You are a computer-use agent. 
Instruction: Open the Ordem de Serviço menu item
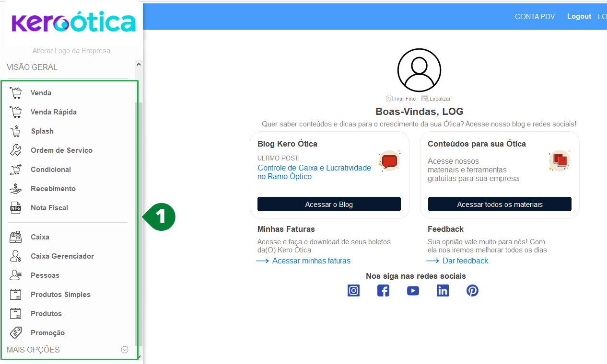[61, 150]
